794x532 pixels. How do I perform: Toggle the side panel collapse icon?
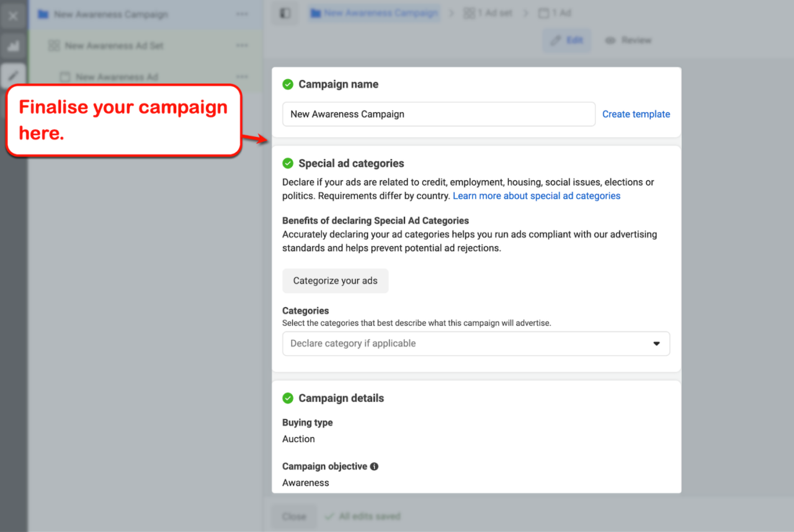click(285, 13)
